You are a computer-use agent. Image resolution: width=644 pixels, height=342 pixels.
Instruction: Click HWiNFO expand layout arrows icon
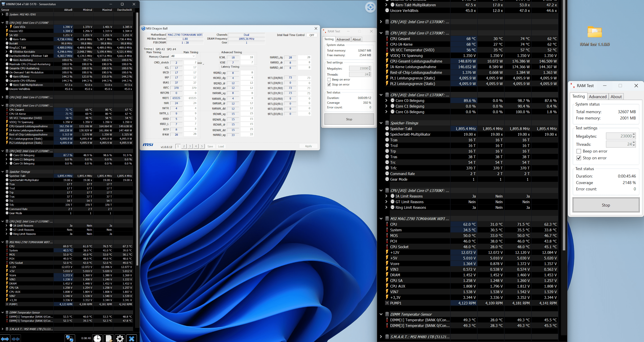[x=5, y=339]
